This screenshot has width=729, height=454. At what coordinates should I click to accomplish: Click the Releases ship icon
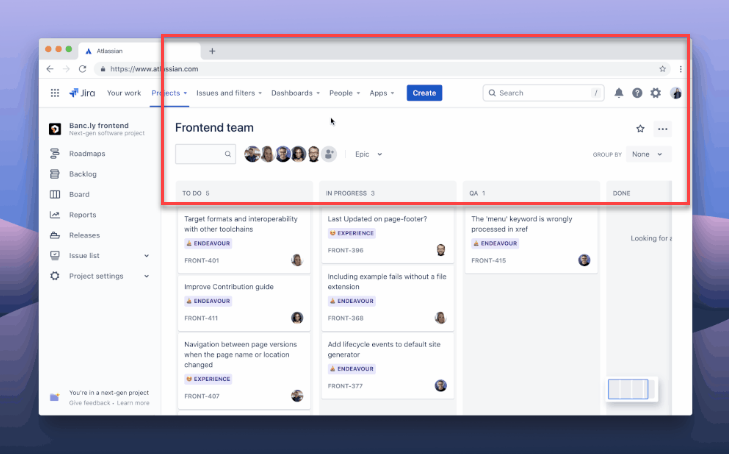[x=55, y=235]
